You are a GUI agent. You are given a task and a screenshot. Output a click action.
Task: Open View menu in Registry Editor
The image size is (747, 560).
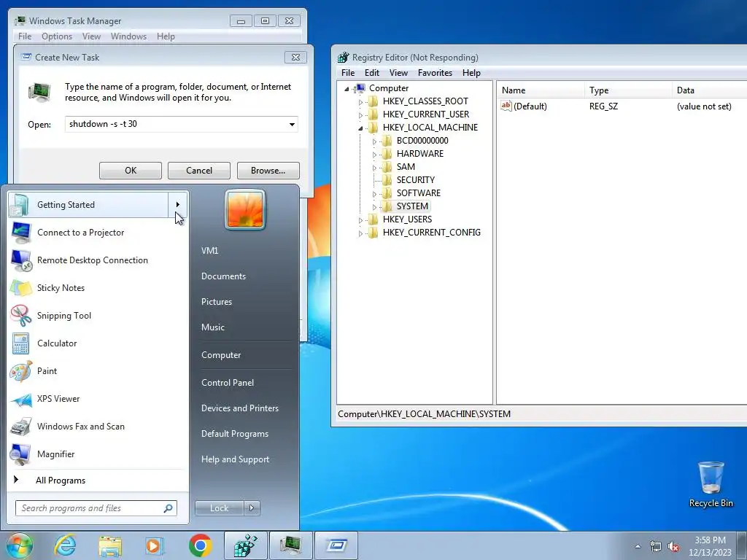tap(398, 73)
